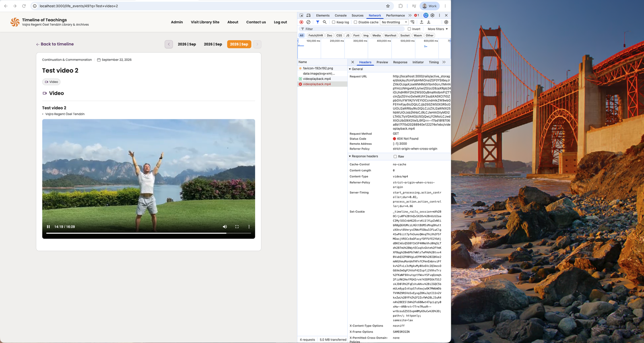
Task: Enter video fullscreen mode
Action: click(237, 227)
